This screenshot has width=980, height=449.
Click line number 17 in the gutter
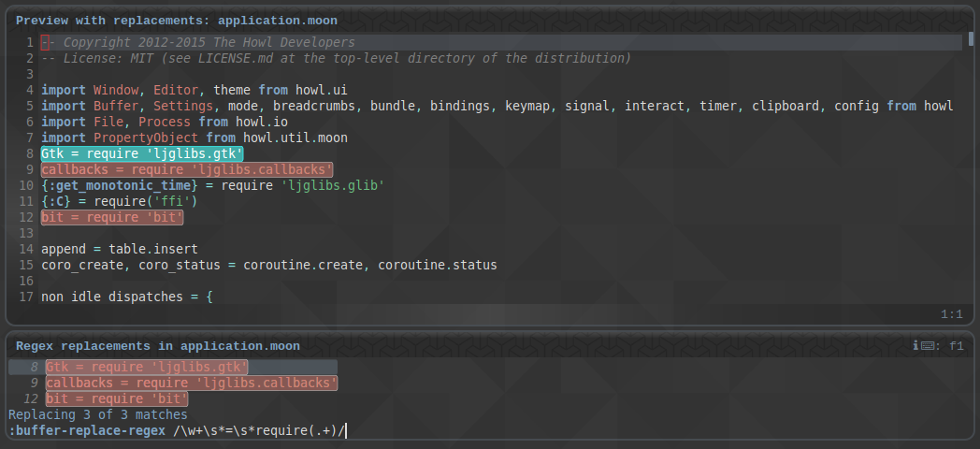(x=25, y=297)
